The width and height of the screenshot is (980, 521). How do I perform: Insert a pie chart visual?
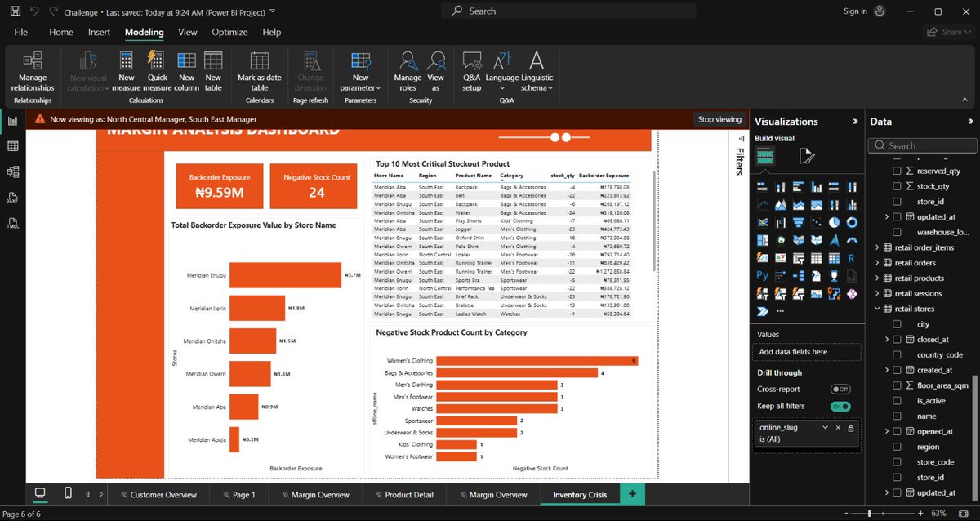(835, 222)
